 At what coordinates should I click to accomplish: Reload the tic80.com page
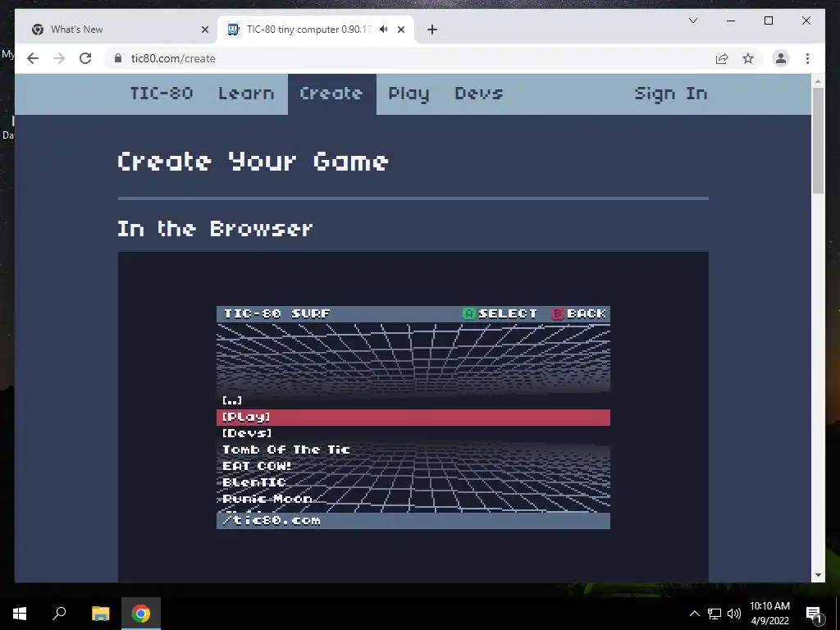(85, 58)
